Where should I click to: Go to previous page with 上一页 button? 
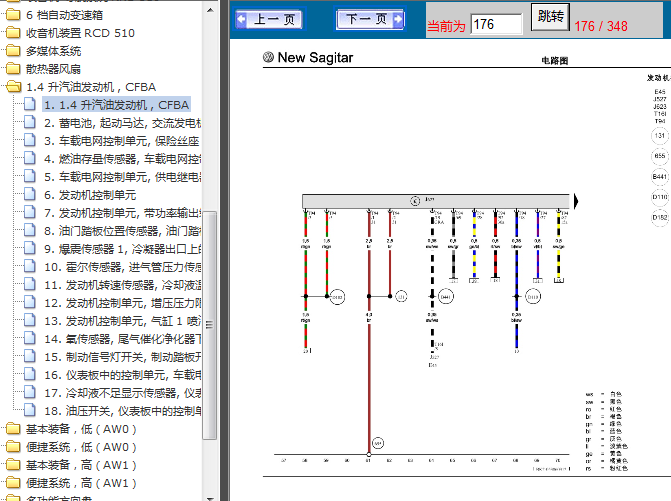pyautogui.click(x=269, y=19)
